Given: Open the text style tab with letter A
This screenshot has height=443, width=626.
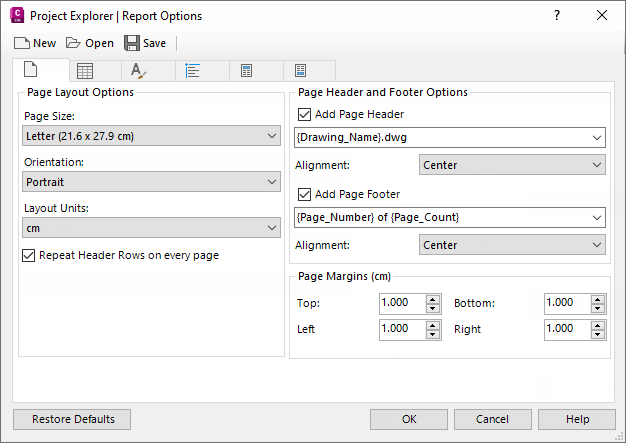Looking at the screenshot, I should (139, 71).
